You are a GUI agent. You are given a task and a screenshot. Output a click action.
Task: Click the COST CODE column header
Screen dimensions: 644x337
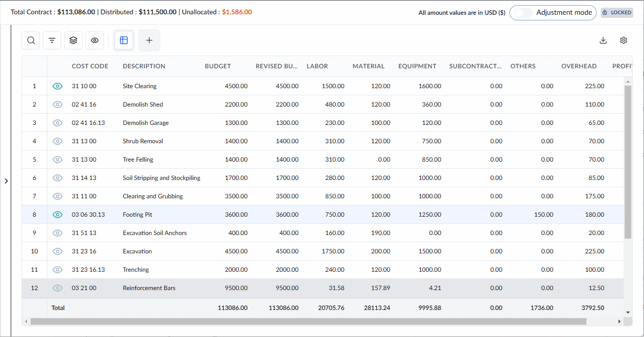(90, 66)
